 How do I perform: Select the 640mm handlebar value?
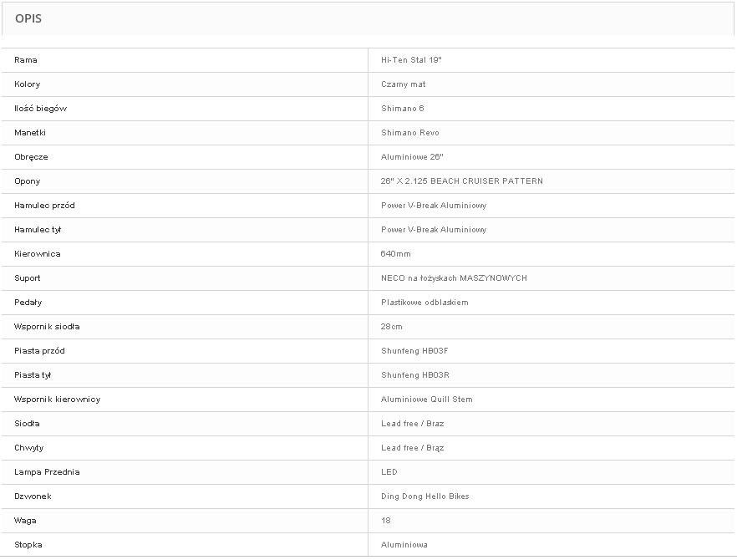[396, 254]
